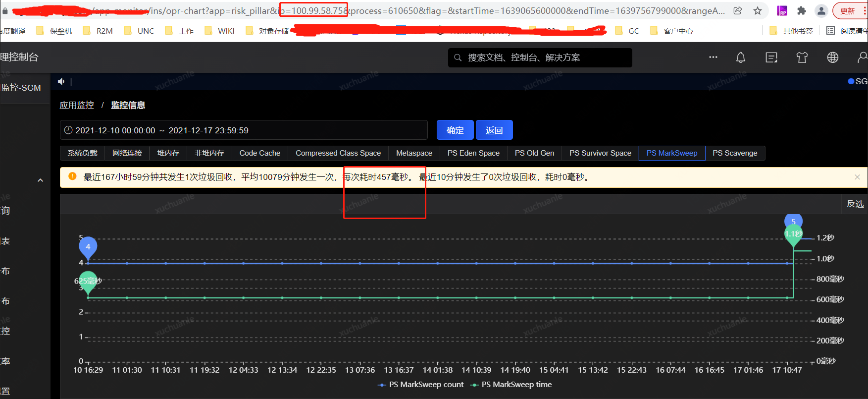868x399 pixels.
Task: Click the 返回 back button
Action: [x=494, y=130]
